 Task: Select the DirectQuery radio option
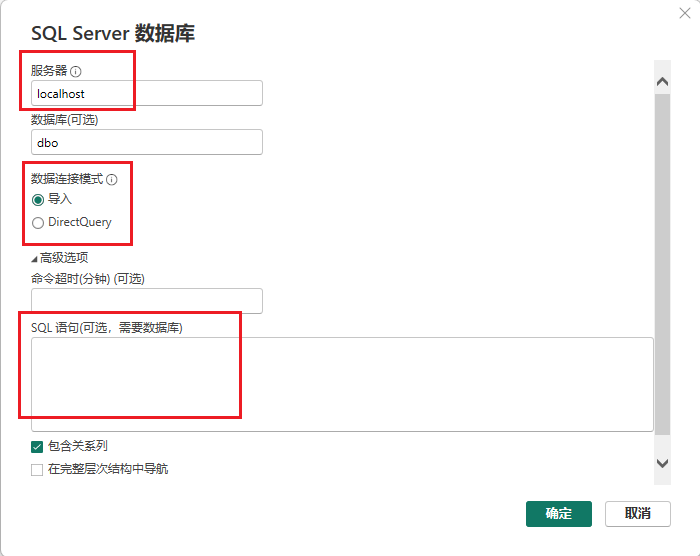point(38,222)
